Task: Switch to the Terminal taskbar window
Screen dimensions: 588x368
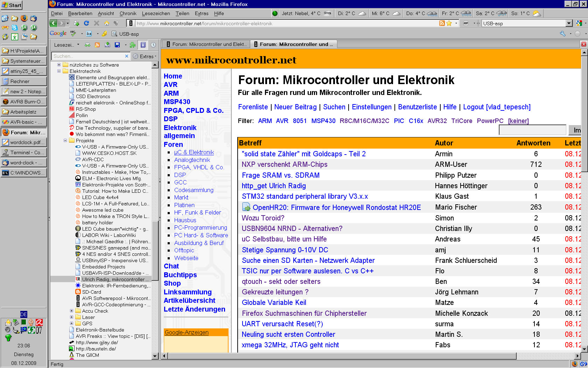Action: [24, 152]
